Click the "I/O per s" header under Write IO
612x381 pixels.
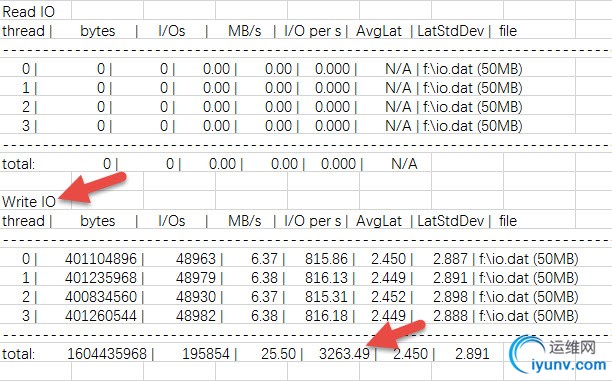tap(313, 221)
